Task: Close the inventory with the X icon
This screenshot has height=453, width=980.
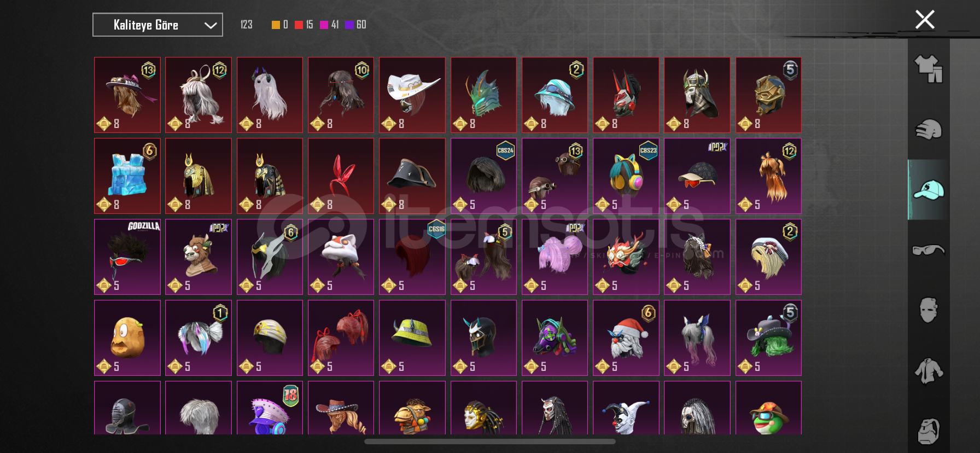Action: pyautogui.click(x=925, y=20)
